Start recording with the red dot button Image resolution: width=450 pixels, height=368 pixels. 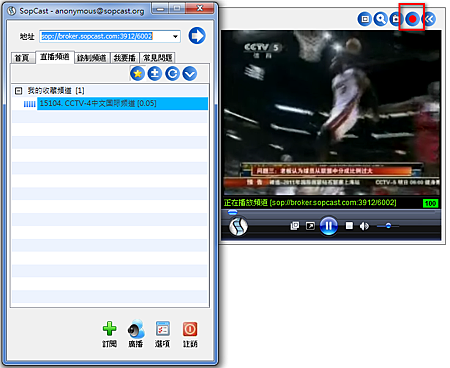pyautogui.click(x=413, y=19)
